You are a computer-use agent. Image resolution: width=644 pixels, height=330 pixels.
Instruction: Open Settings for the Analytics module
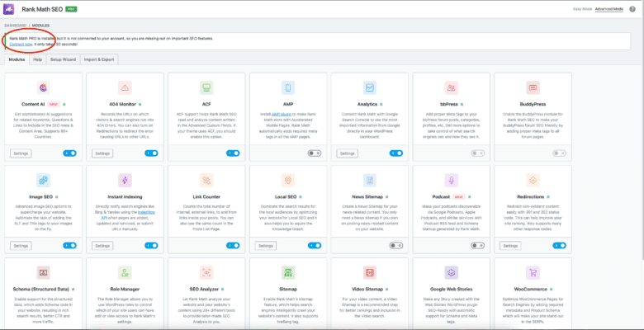(x=348, y=153)
